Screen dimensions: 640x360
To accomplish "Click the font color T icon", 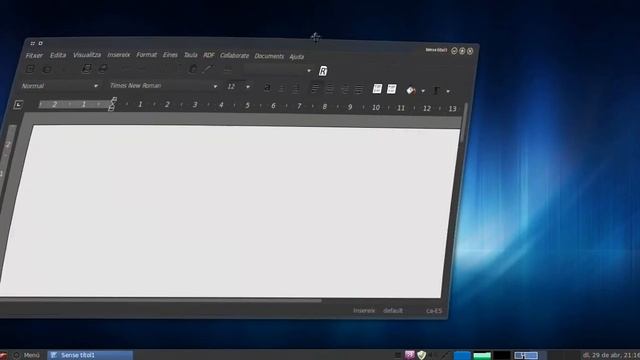I will point(436,91).
